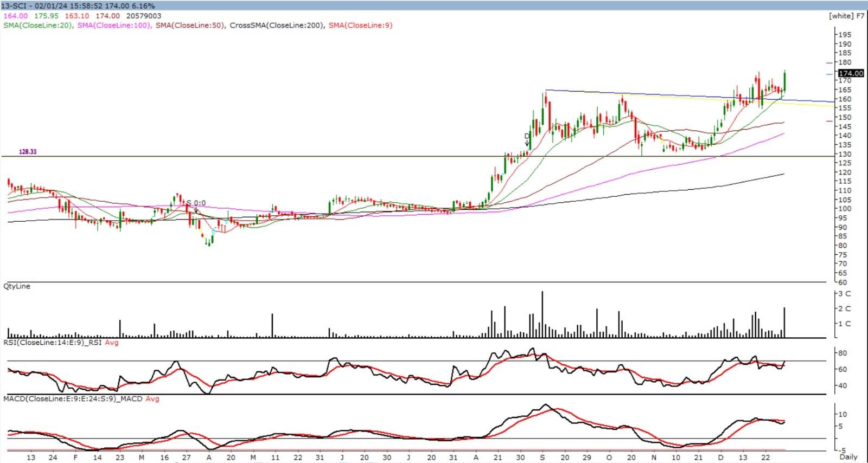Image resolution: width=868 pixels, height=463 pixels.
Task: Click the [white] F7 theme label
Action: [x=846, y=16]
